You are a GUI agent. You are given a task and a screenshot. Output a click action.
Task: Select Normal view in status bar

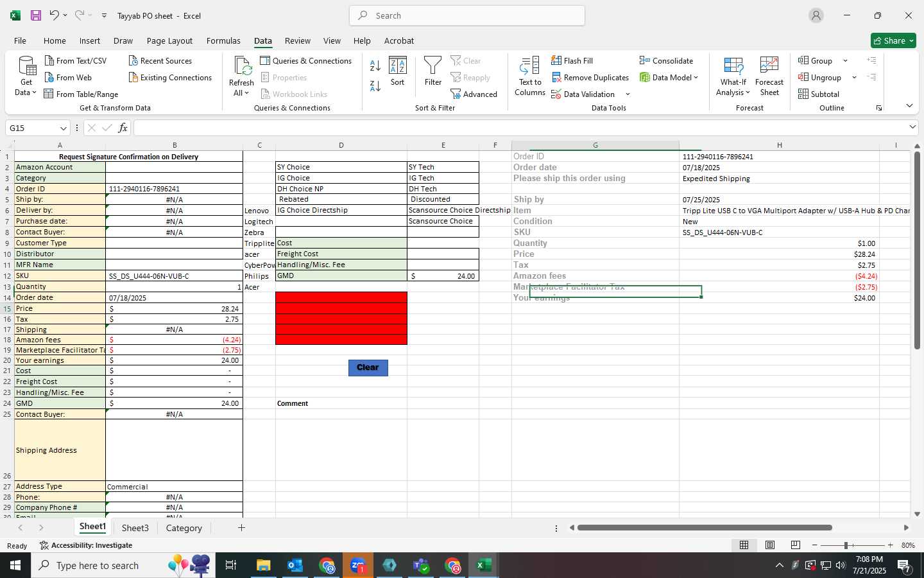[744, 545]
